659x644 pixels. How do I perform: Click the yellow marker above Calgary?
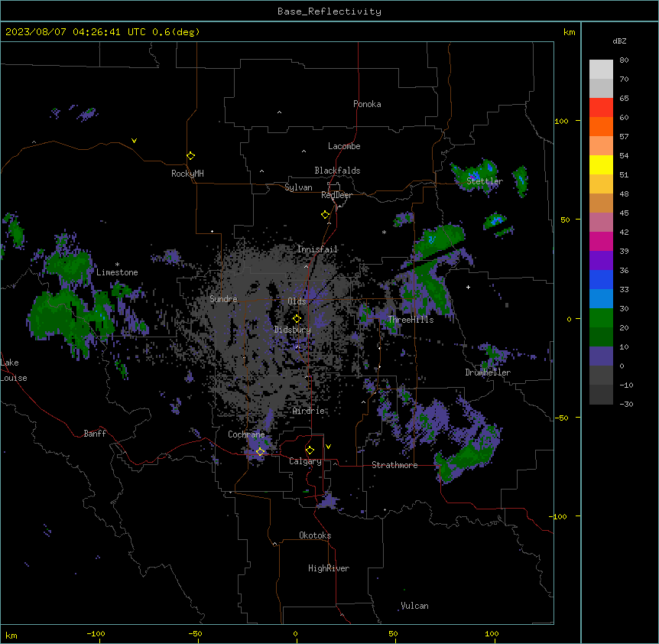(x=310, y=450)
